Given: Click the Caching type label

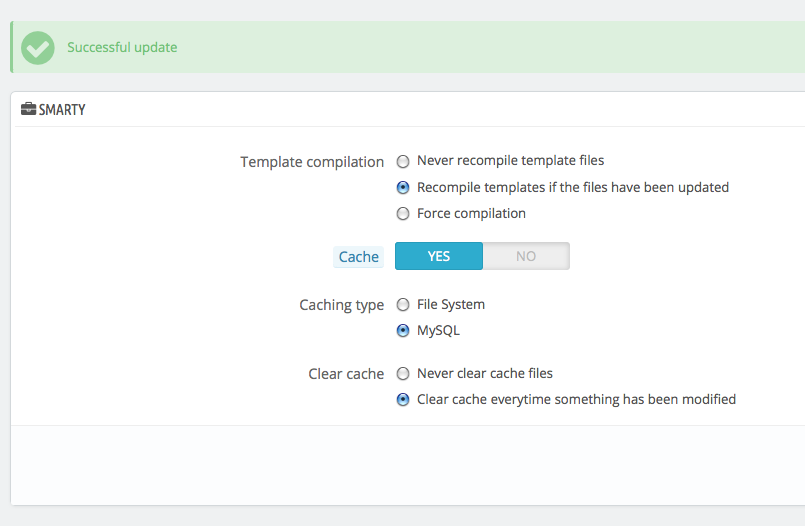Looking at the screenshot, I should [x=342, y=305].
